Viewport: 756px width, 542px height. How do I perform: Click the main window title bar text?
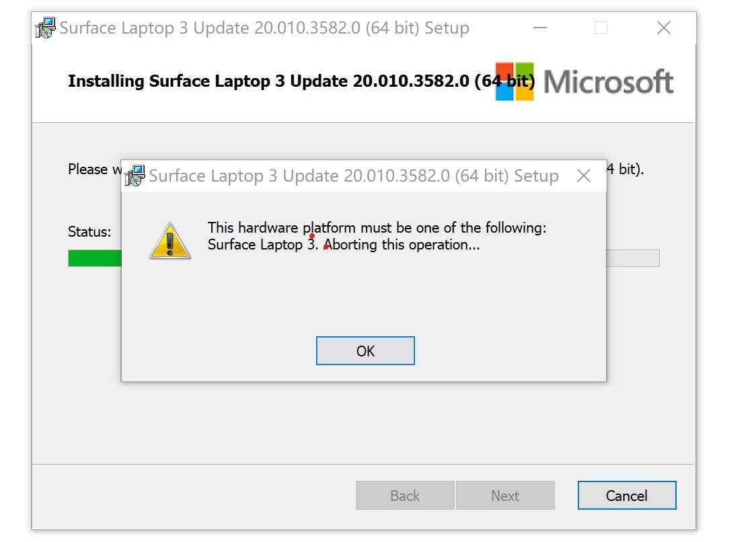264,28
